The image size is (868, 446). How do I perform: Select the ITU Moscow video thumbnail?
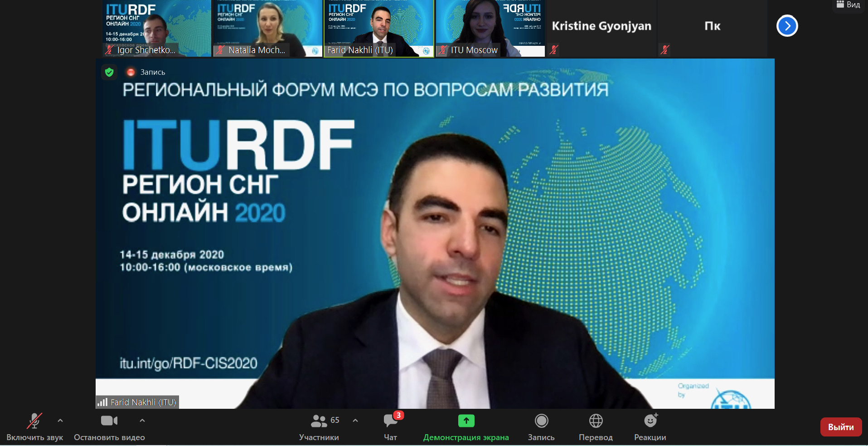pos(490,28)
